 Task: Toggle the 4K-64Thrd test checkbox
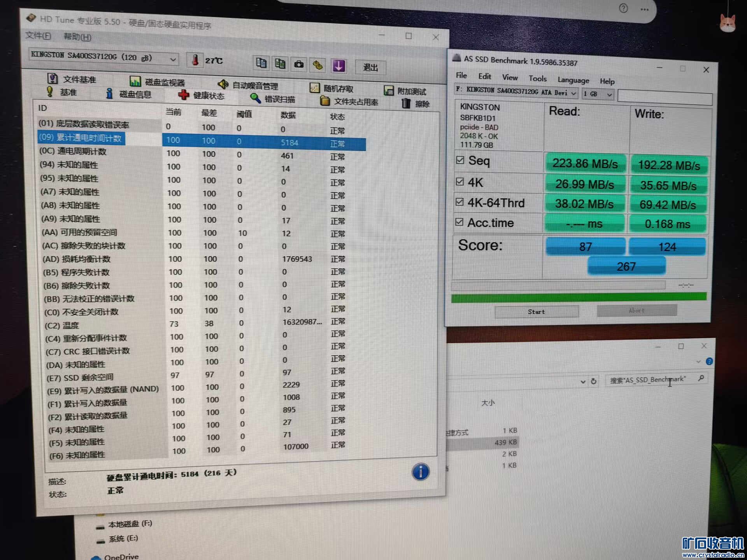[x=459, y=202]
